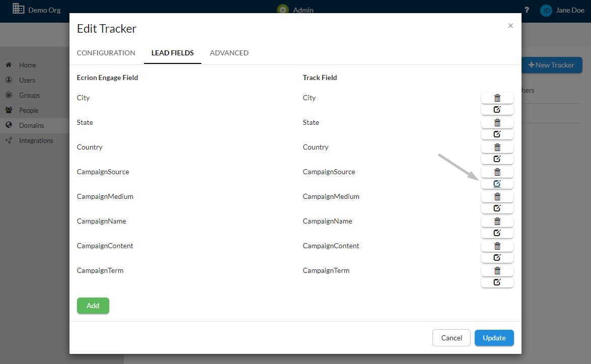Delete the CampaignSource field mapping

click(x=497, y=172)
